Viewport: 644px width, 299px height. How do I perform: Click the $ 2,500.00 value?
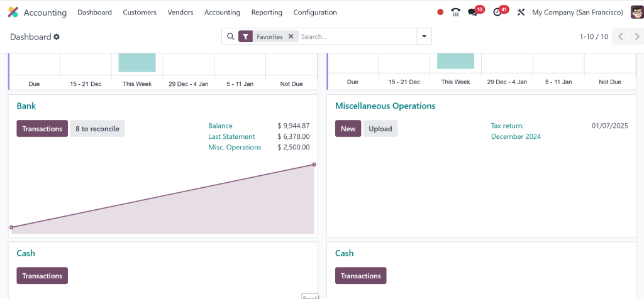(x=294, y=147)
